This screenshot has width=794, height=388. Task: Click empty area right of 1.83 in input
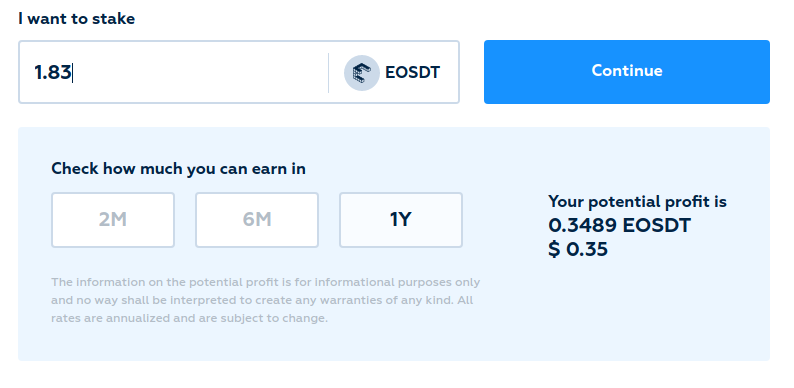point(203,72)
